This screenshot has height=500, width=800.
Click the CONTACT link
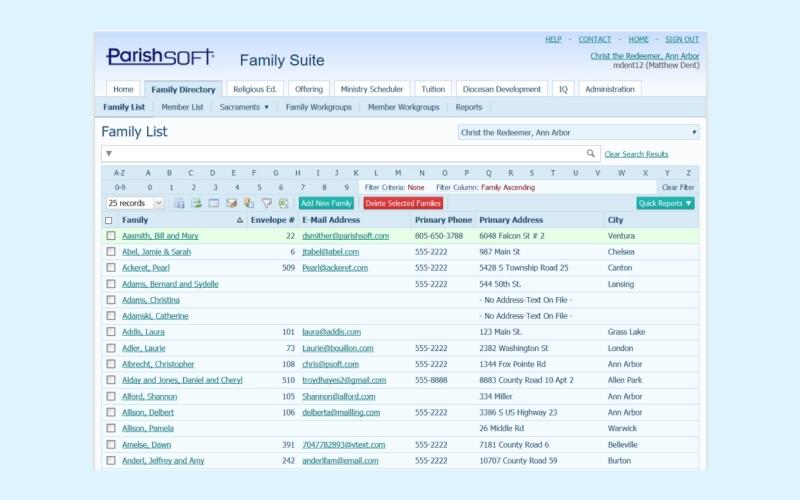(x=594, y=39)
